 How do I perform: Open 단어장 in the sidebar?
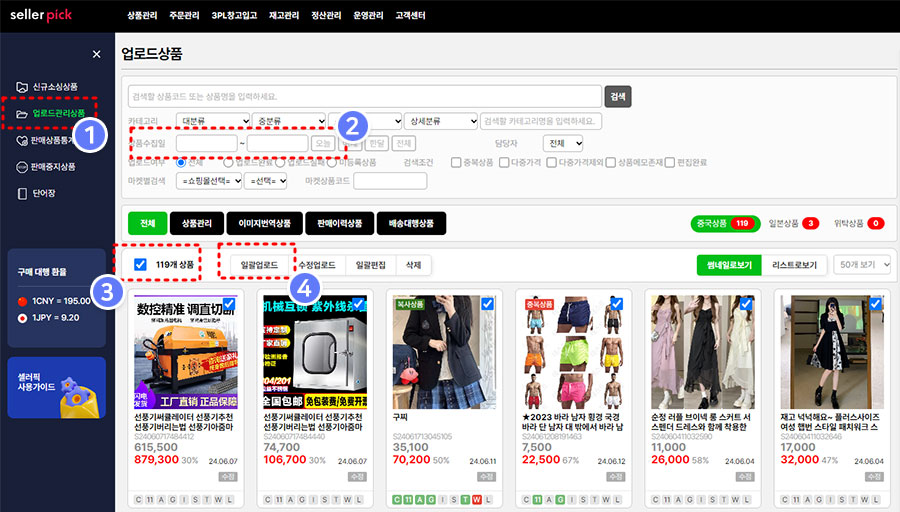point(42,194)
